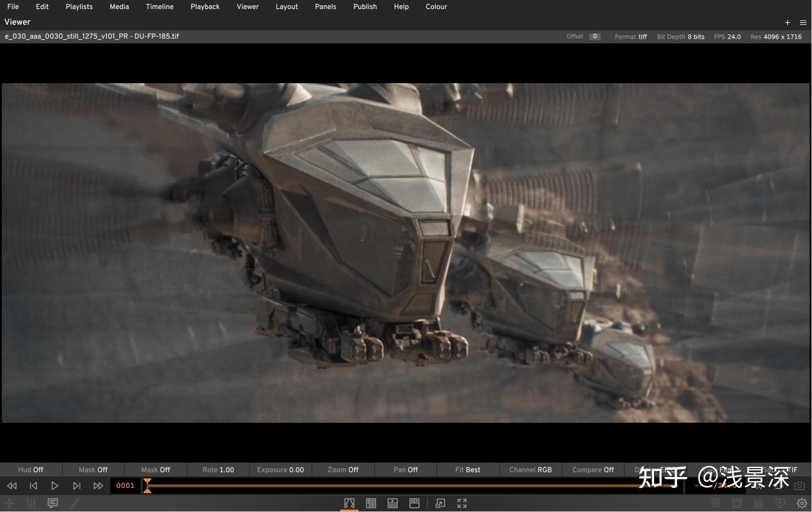Toggle the Hud Off control
812x512 pixels.
click(x=31, y=470)
